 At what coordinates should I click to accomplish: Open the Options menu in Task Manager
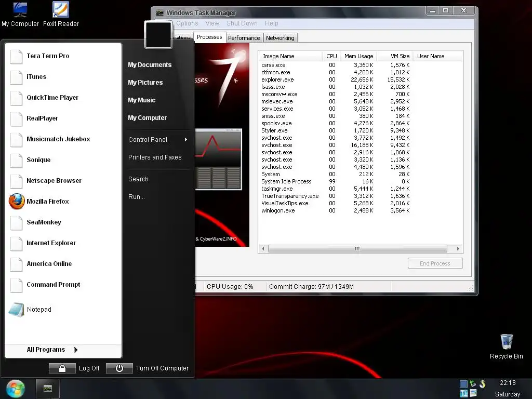point(187,23)
